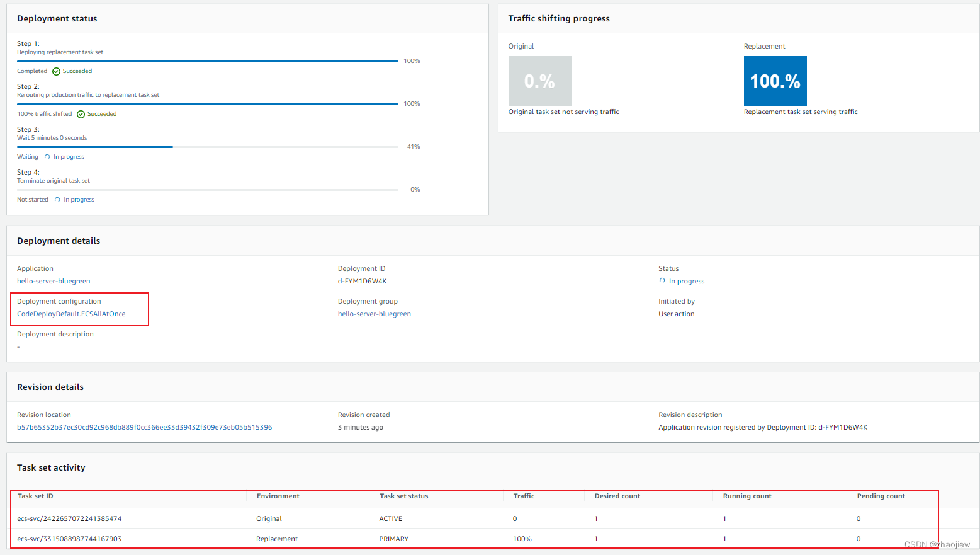Click the Replacement environment cell
This screenshot has height=555, width=980.
click(x=277, y=539)
